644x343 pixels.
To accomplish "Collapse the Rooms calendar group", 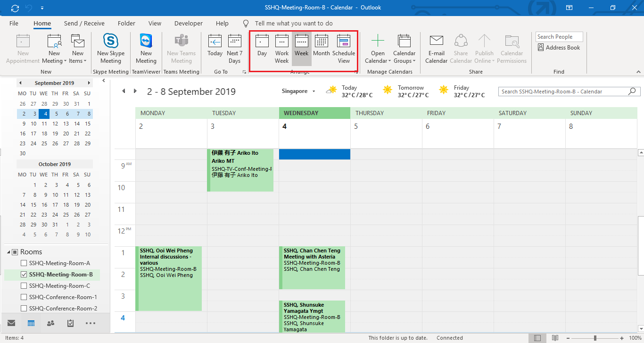I will pyautogui.click(x=8, y=252).
